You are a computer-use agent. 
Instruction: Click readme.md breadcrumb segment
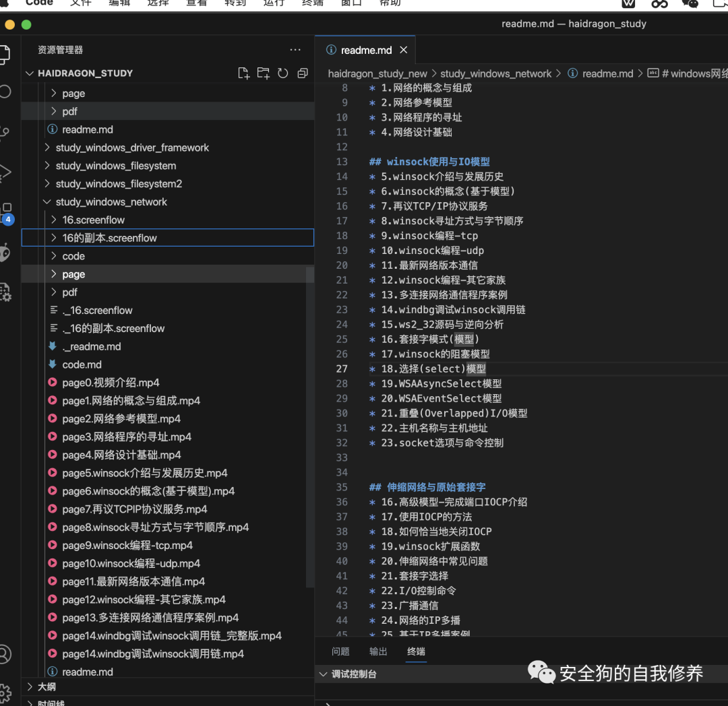coord(608,73)
